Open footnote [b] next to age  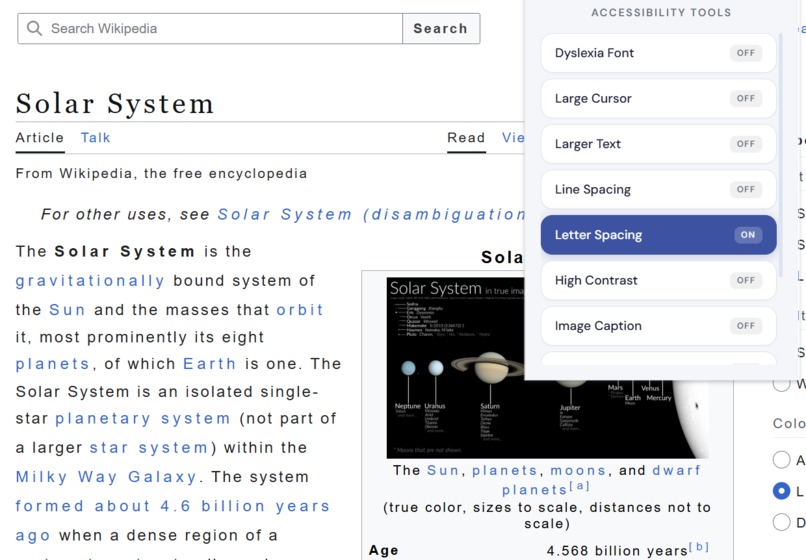699,547
